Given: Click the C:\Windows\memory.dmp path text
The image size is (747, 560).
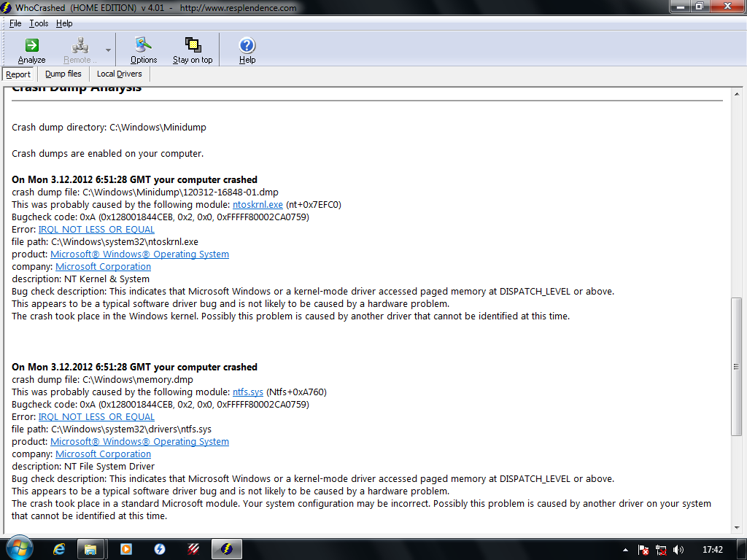Looking at the screenshot, I should [138, 379].
